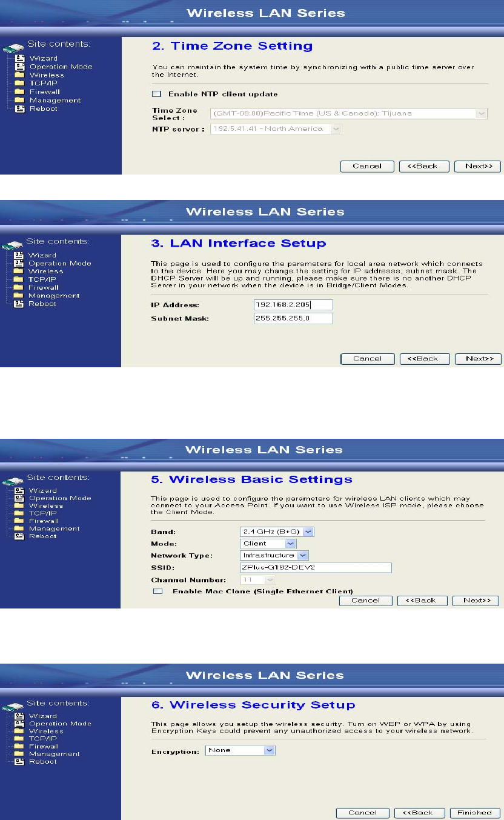Screen dimensions: 504x820
Task: Open the Band dropdown showing 2.4 GHz (B+G)
Action: (277, 532)
